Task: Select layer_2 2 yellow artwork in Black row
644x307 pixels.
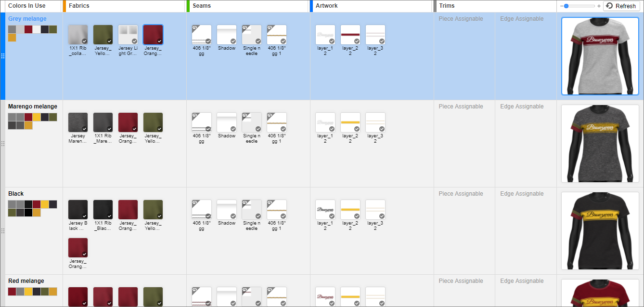Action: coord(350,210)
